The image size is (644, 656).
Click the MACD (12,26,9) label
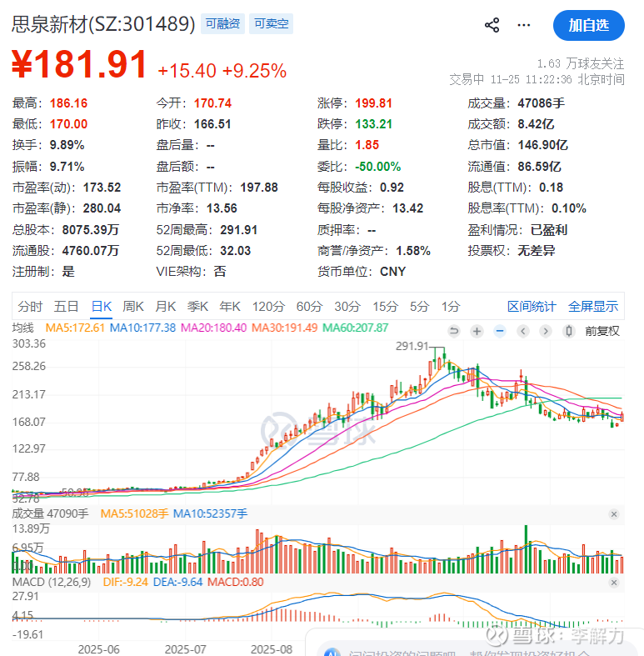coord(52,583)
